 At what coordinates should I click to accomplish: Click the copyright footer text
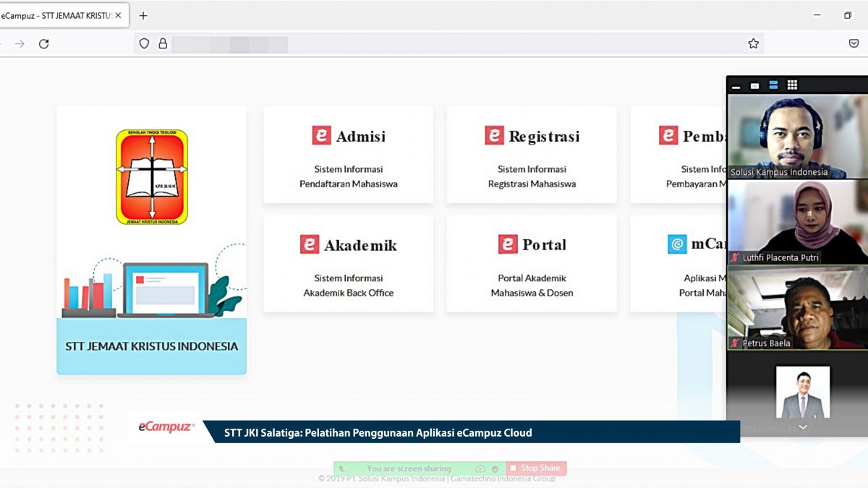437,479
